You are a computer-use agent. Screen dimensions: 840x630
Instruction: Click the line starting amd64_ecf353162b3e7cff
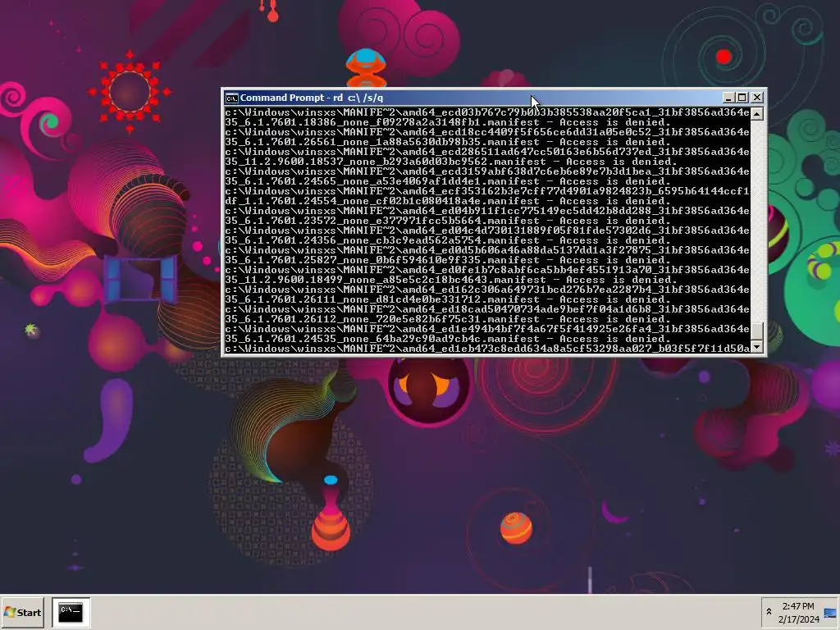point(487,191)
